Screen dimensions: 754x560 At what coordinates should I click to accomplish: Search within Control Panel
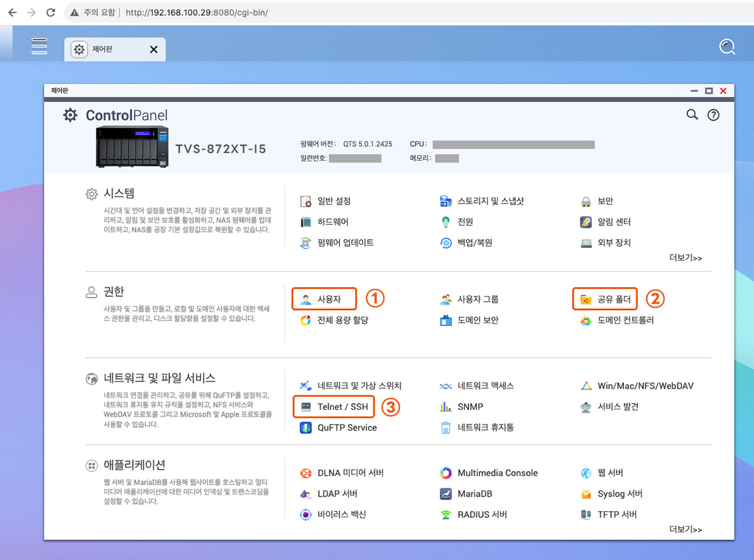click(692, 114)
